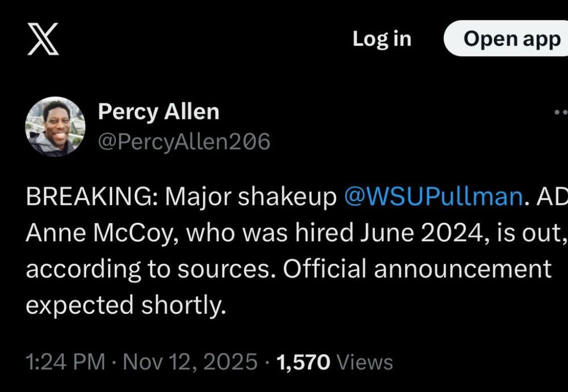
Task: Click the Log in link
Action: [x=382, y=39]
